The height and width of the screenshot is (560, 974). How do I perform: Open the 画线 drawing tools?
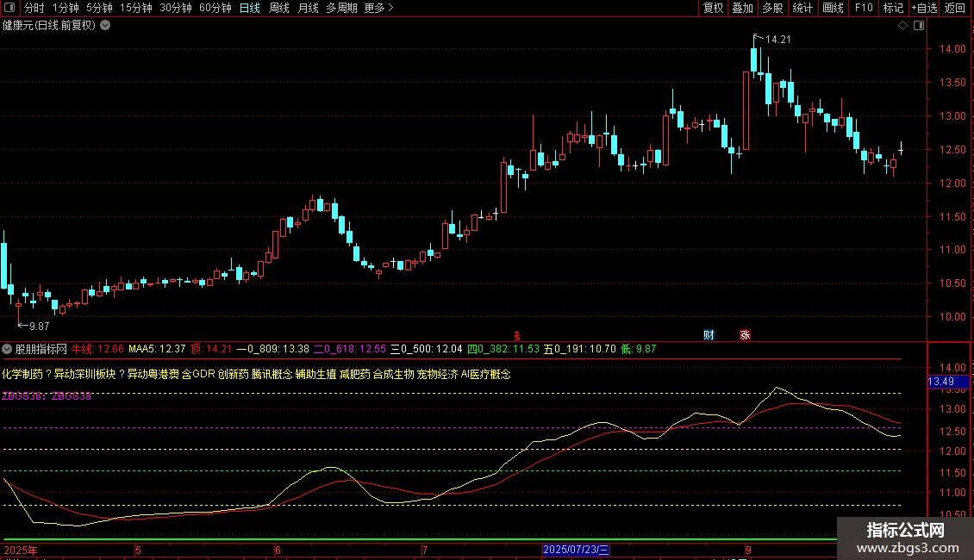point(833,8)
